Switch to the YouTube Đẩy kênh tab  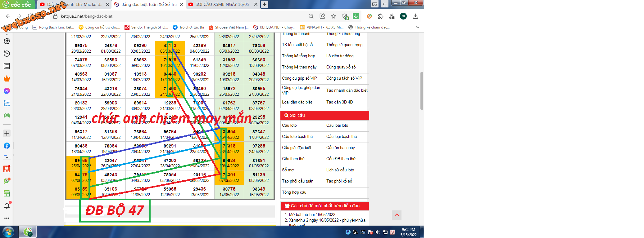75,4
